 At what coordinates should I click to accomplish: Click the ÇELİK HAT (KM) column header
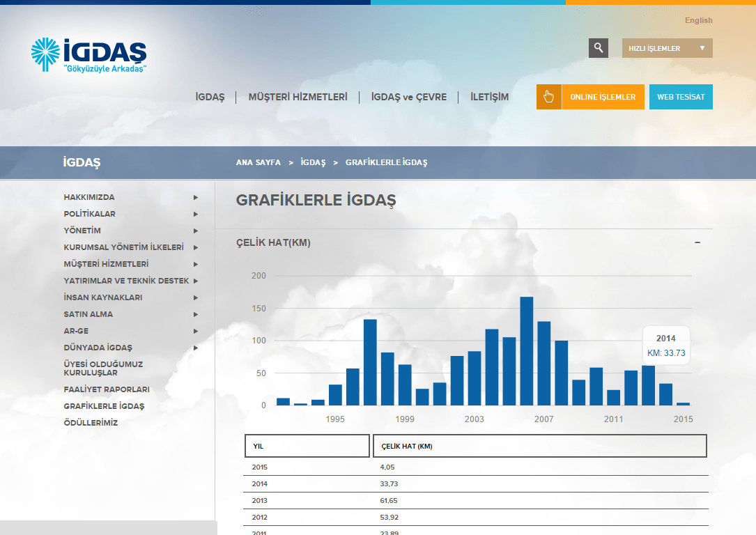pos(540,446)
